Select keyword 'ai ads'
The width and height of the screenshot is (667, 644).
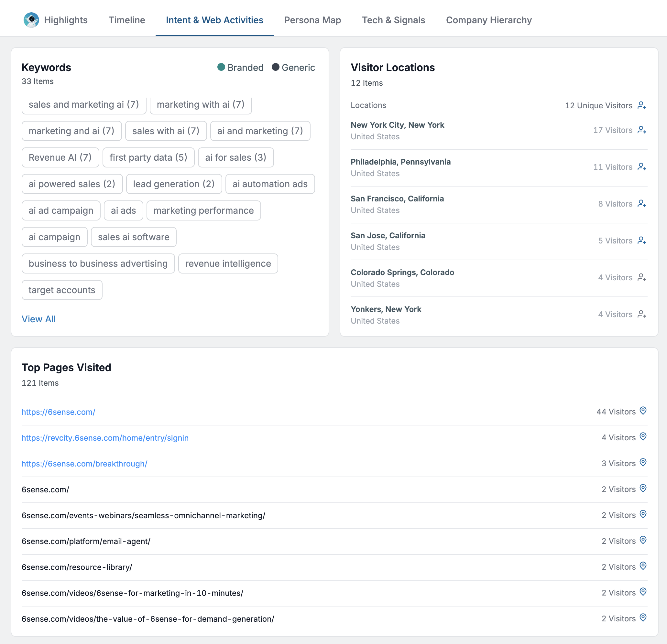pyautogui.click(x=123, y=210)
